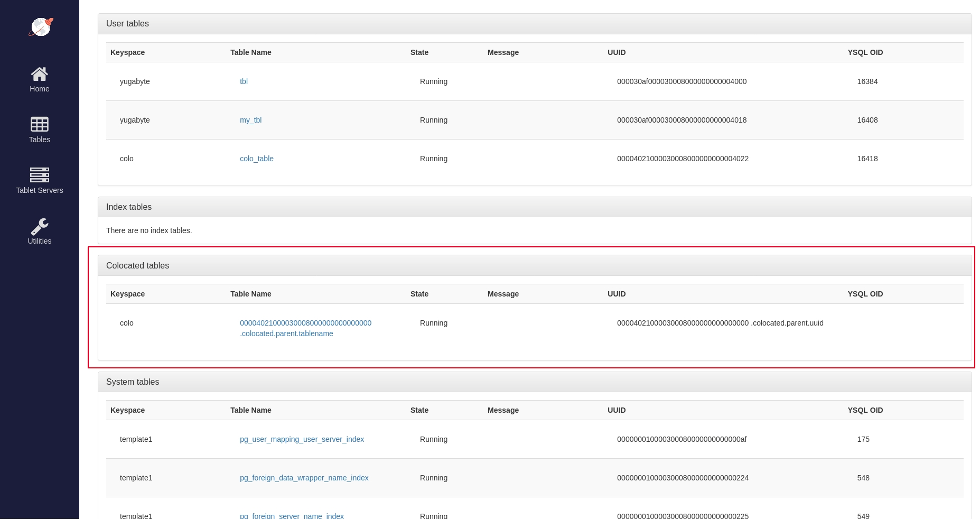The height and width of the screenshot is (519, 980).
Task: Click User tables YSQL OID header
Action: pos(865,52)
